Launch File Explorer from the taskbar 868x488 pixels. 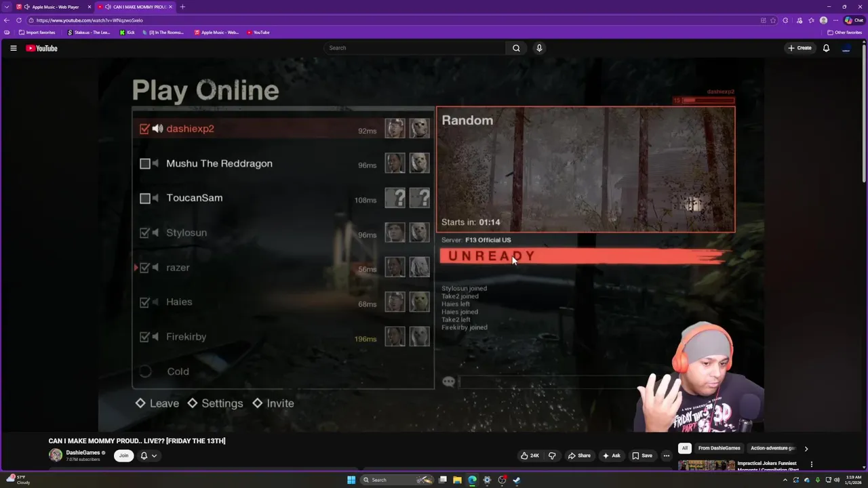coord(457,480)
